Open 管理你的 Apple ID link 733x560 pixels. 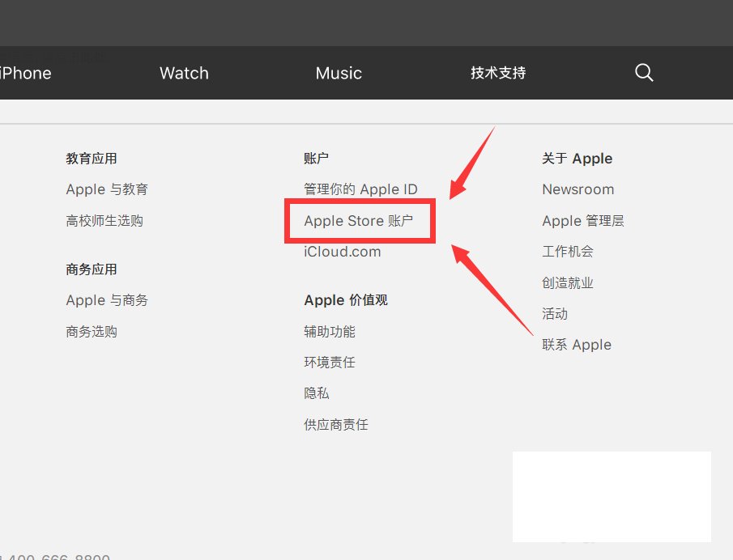pyautogui.click(x=360, y=189)
